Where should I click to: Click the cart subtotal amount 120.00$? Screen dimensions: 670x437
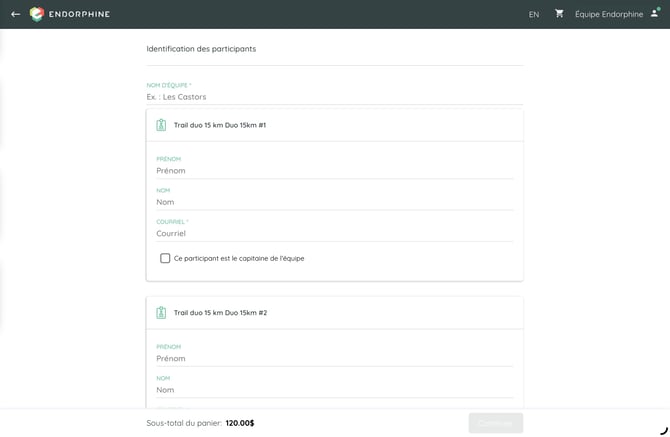click(x=240, y=423)
